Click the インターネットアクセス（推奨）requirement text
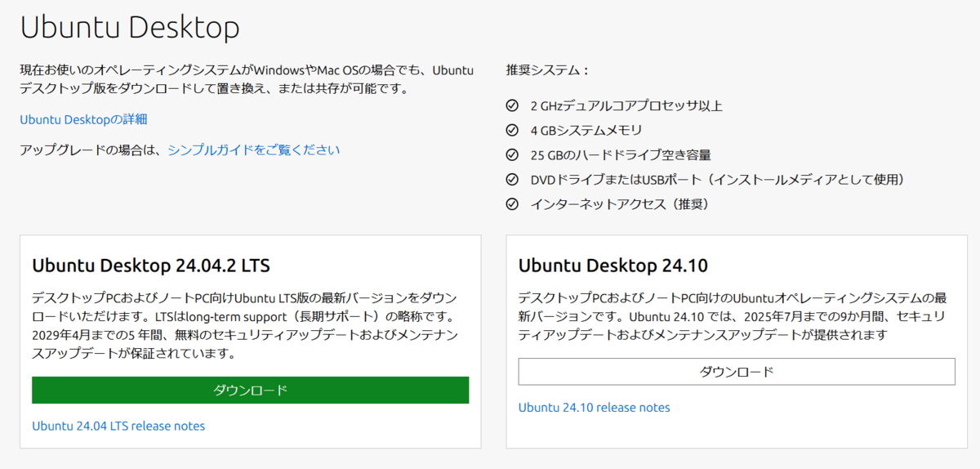The height and width of the screenshot is (469, 980). (x=619, y=203)
